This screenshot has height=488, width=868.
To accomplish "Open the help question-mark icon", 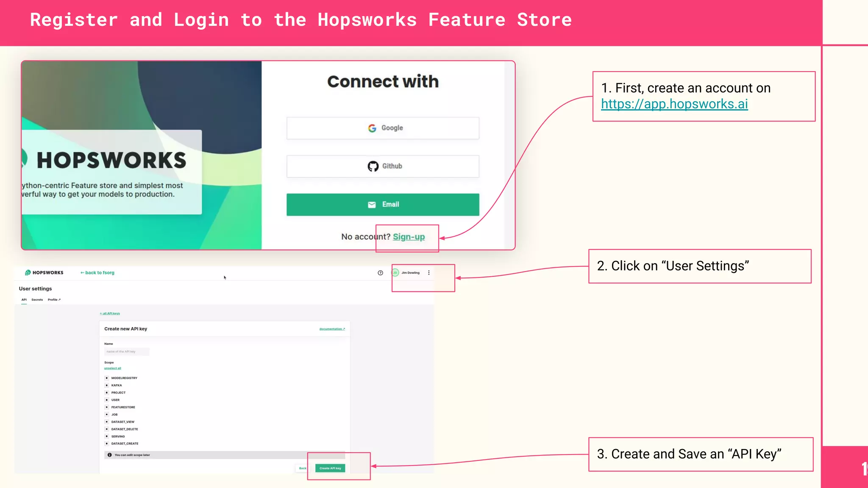I will click(380, 273).
